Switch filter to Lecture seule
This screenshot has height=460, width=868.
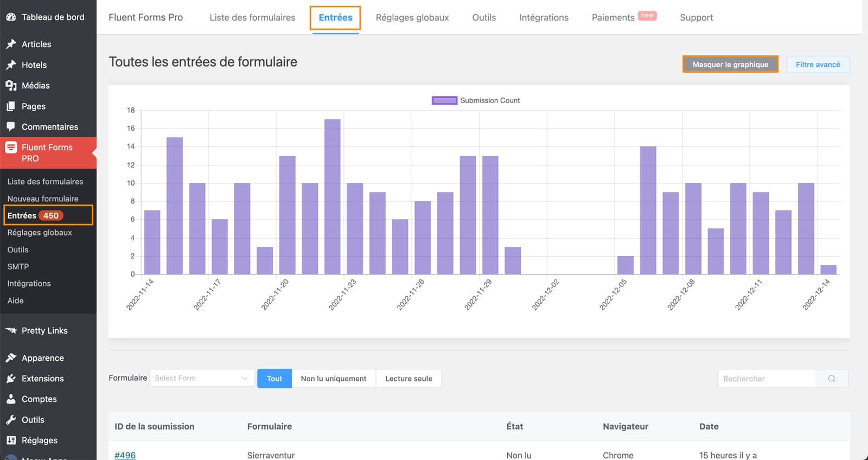[x=409, y=379]
